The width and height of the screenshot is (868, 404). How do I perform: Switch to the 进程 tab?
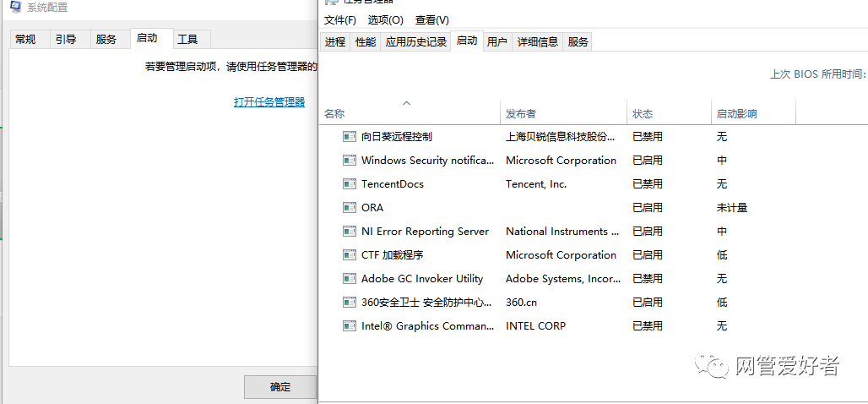335,41
